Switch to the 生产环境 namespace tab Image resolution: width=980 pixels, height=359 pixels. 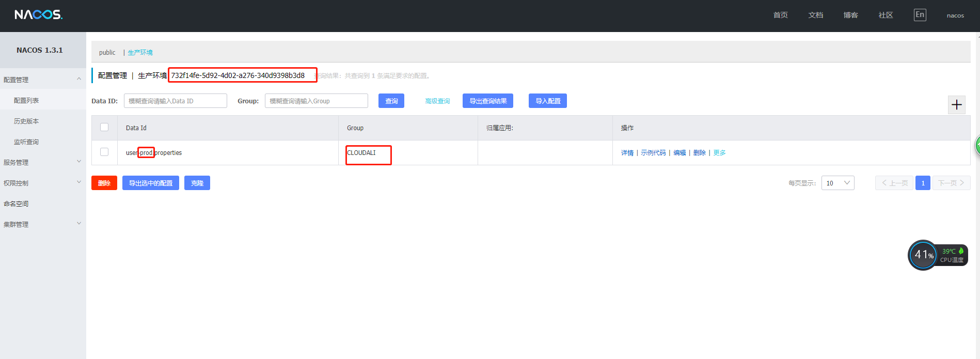pyautogui.click(x=140, y=52)
